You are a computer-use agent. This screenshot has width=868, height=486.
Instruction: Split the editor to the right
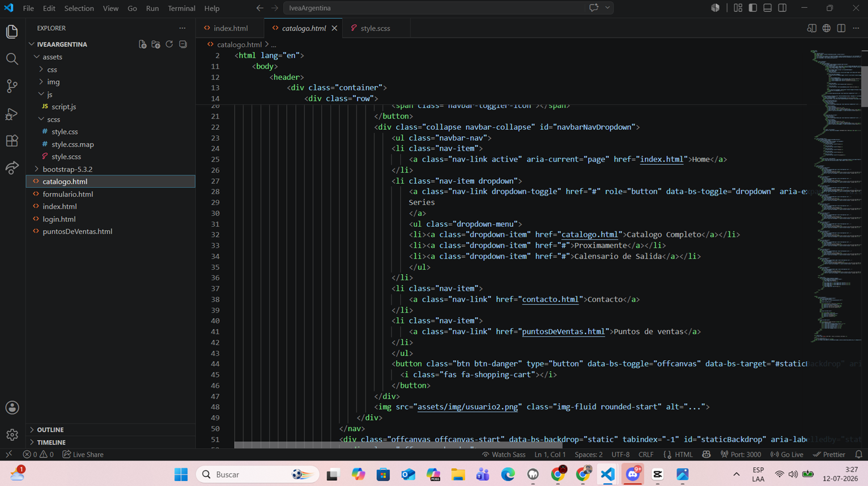(841, 28)
